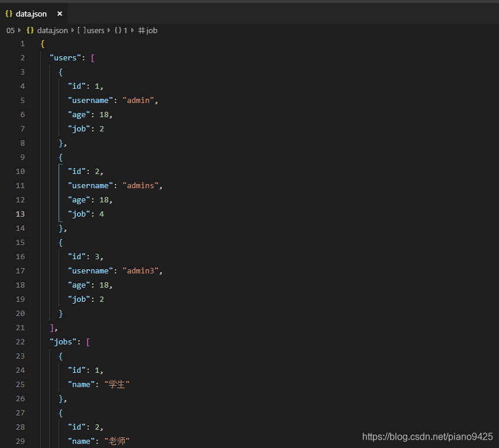Screen dimensions: 499x448
Task: Click the age value on line 6
Action: pyautogui.click(x=104, y=115)
